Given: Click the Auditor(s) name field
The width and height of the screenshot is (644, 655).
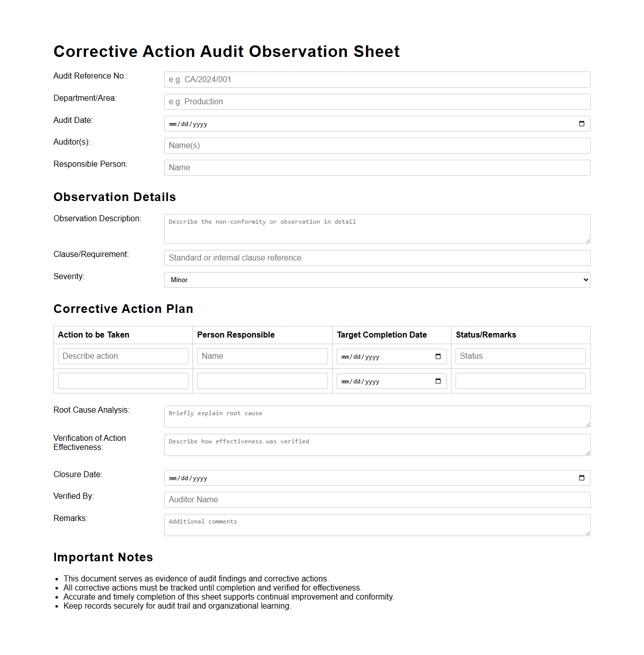Looking at the screenshot, I should [x=377, y=146].
